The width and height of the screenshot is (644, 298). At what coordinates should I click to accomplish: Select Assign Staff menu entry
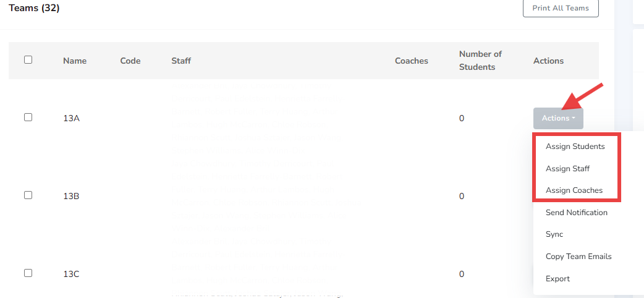pyautogui.click(x=567, y=169)
